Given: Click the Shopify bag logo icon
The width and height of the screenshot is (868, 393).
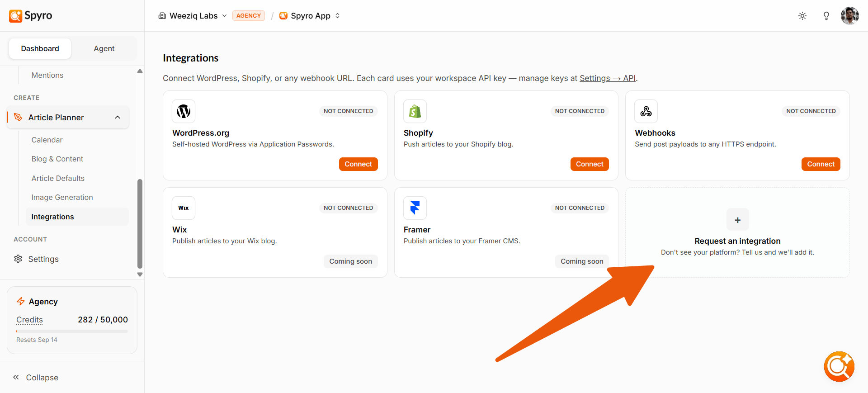Looking at the screenshot, I should [415, 111].
